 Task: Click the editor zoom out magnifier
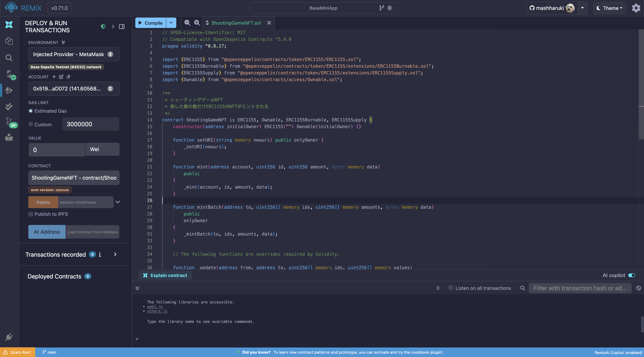tap(187, 23)
